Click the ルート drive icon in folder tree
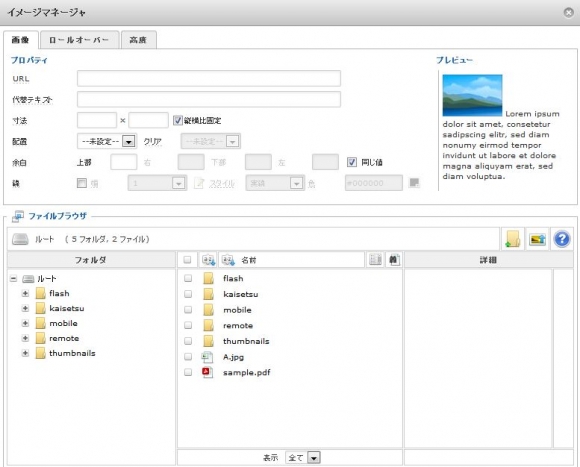This screenshot has height=467, width=580. pyautogui.click(x=28, y=279)
